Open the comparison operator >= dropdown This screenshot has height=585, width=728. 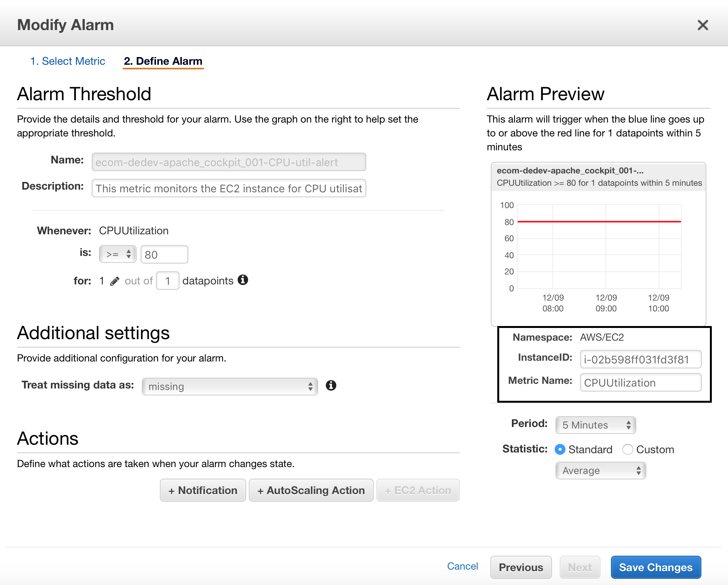pos(118,254)
